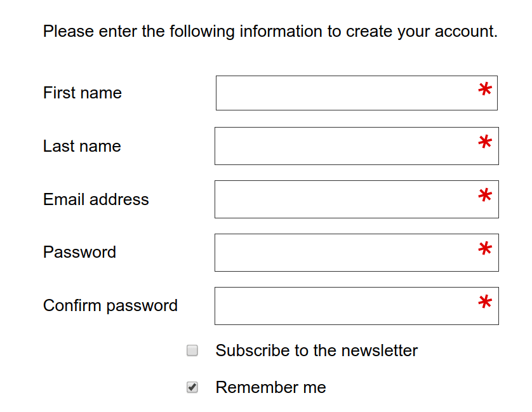Click the "Subscribe to the newsletter" label text
The image size is (532, 412).
pos(316,350)
